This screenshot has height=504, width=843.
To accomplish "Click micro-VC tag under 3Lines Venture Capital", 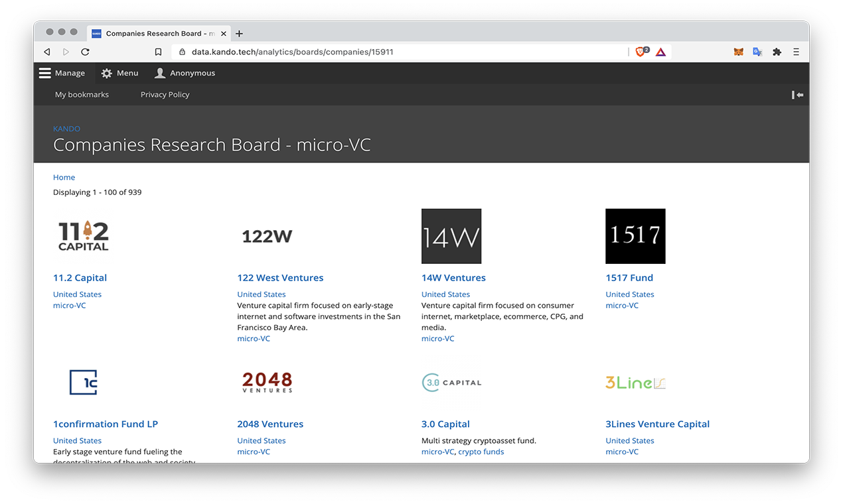I will coord(622,452).
